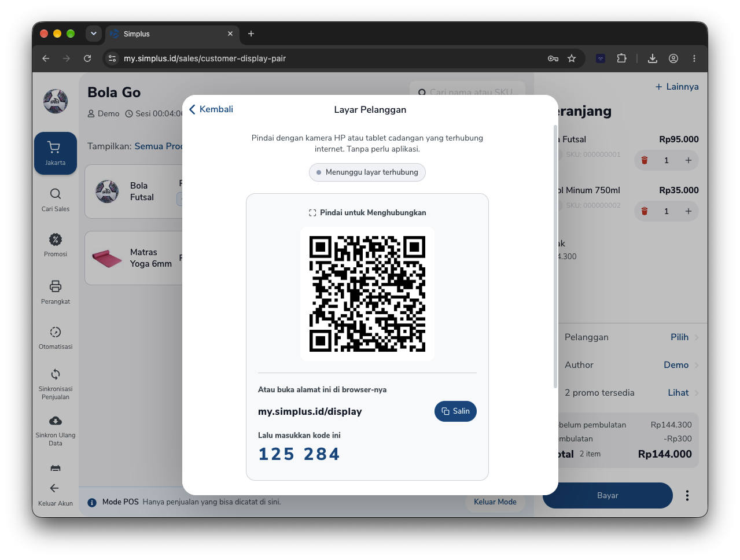Choose customer via Pilih link
Screen dimensions: 740x560
pos(679,337)
